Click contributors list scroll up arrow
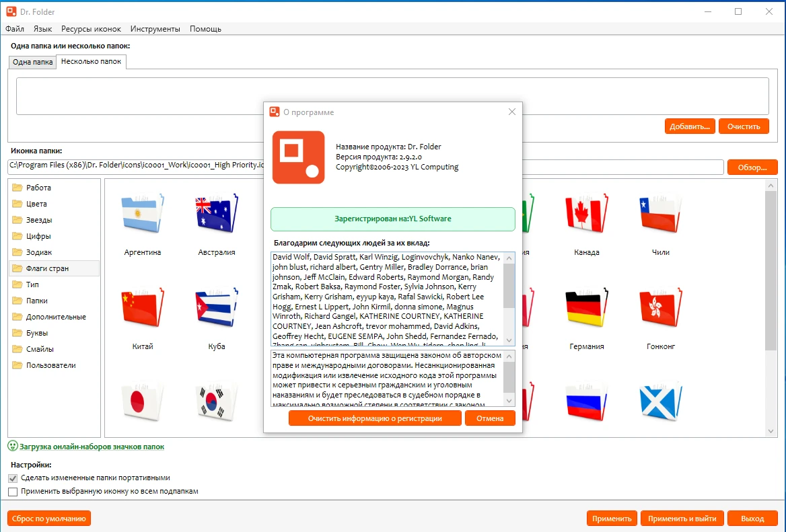The height and width of the screenshot is (532, 786). tap(509, 258)
